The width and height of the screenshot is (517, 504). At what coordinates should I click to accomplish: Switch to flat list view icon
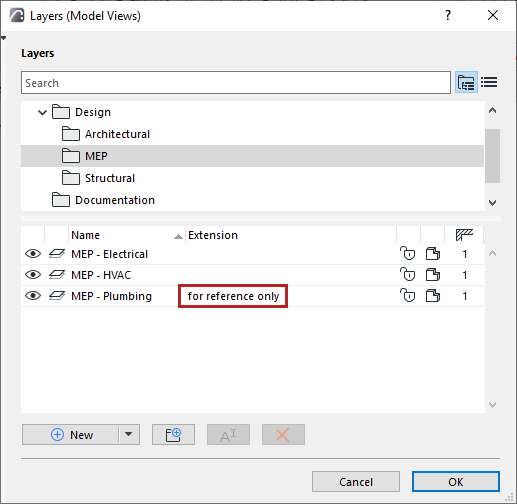(x=489, y=82)
